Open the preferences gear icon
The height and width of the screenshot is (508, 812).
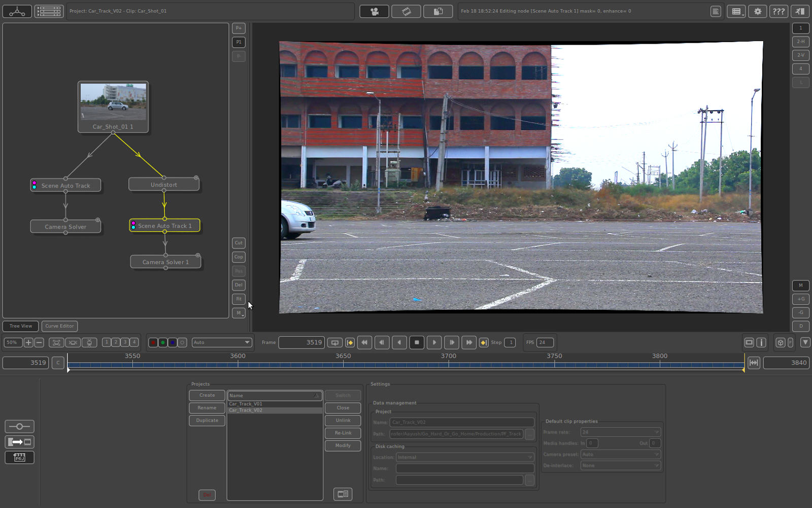(757, 11)
